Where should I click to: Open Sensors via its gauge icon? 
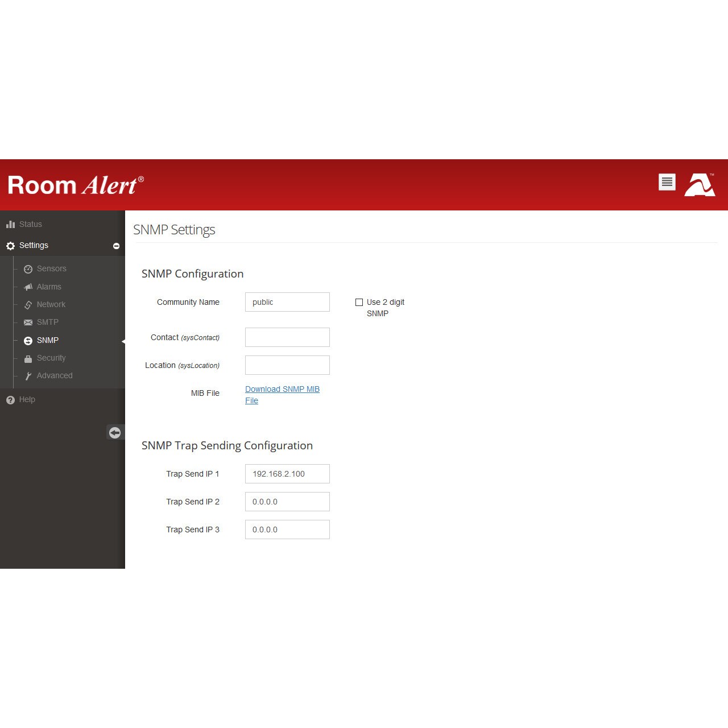coord(28,269)
